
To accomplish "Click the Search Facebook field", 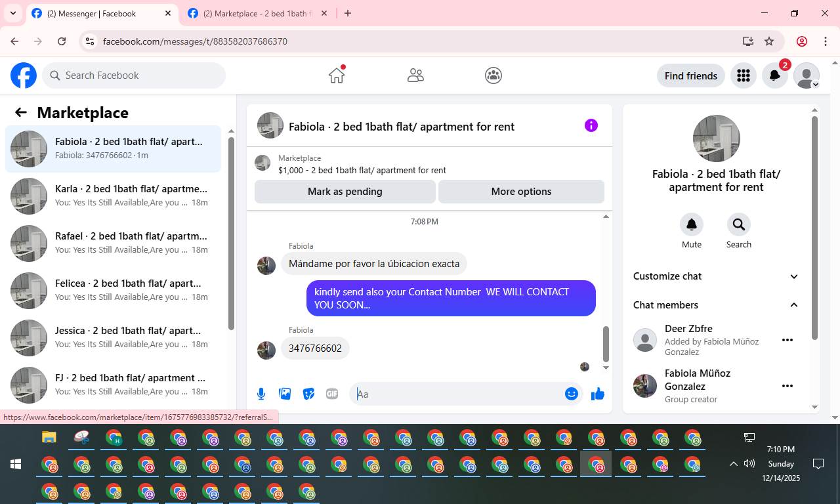I will 134,75.
